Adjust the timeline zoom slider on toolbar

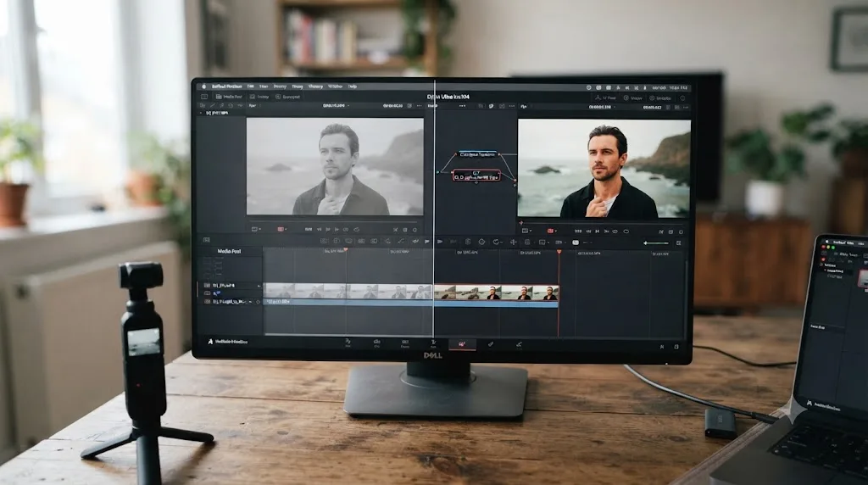(x=657, y=242)
